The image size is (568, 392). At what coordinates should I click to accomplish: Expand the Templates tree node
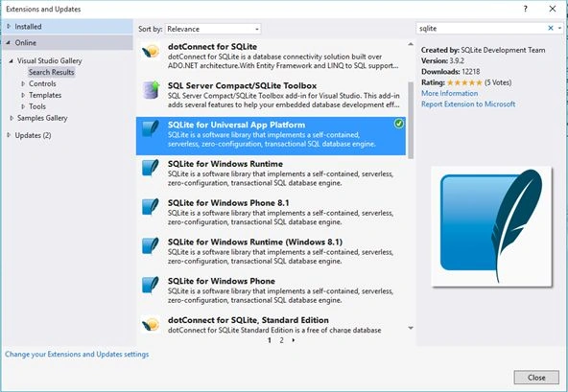(23, 95)
